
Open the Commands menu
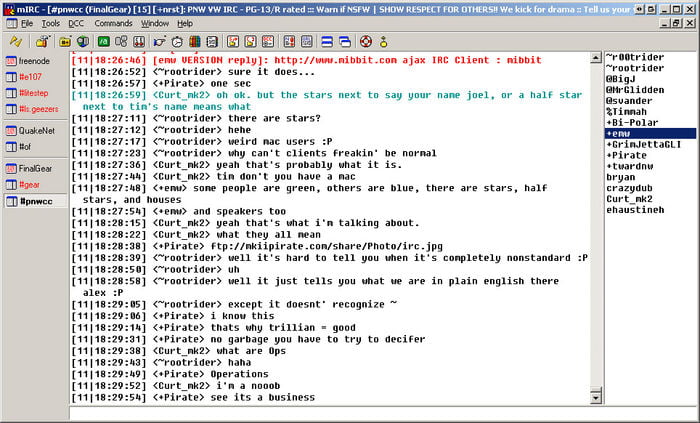[113, 23]
